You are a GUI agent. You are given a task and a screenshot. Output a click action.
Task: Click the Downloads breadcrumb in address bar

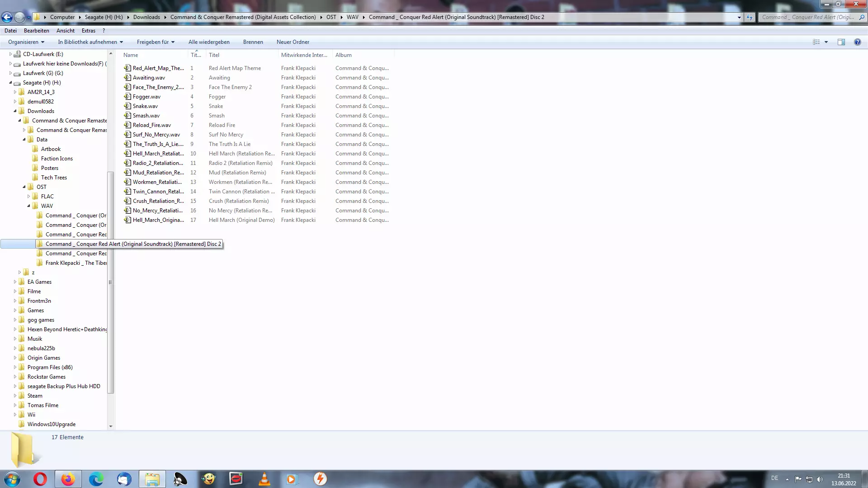pos(146,17)
